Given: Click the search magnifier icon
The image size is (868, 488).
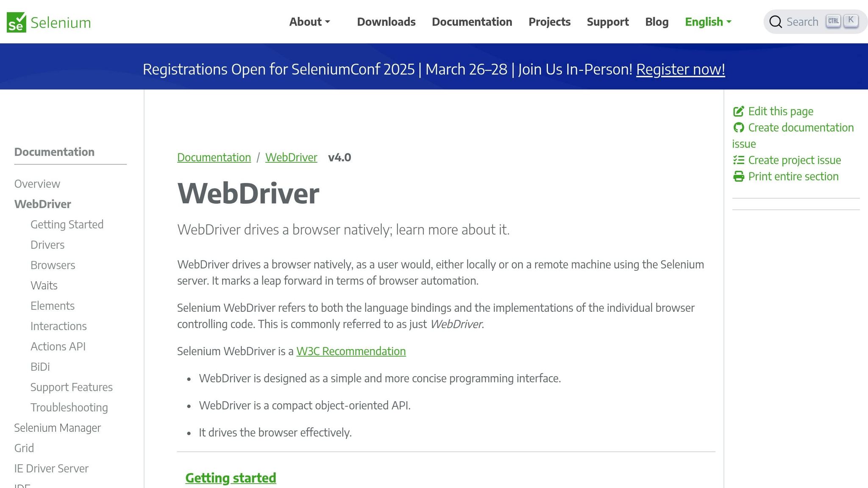Looking at the screenshot, I should [x=775, y=21].
